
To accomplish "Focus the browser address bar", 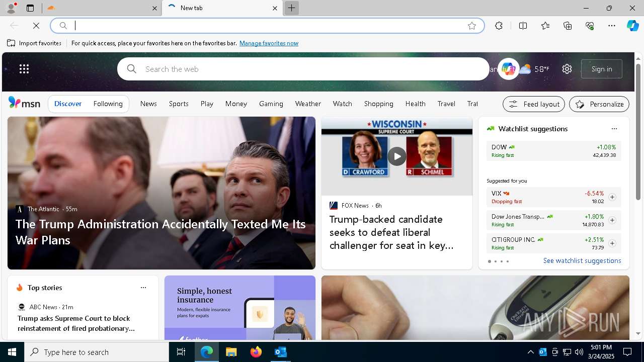I will (x=268, y=26).
